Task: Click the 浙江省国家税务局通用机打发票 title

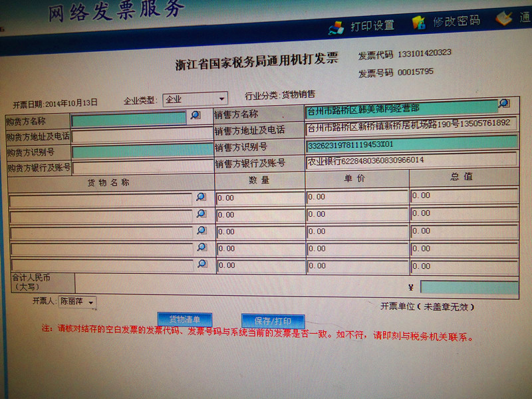Action: (257, 61)
